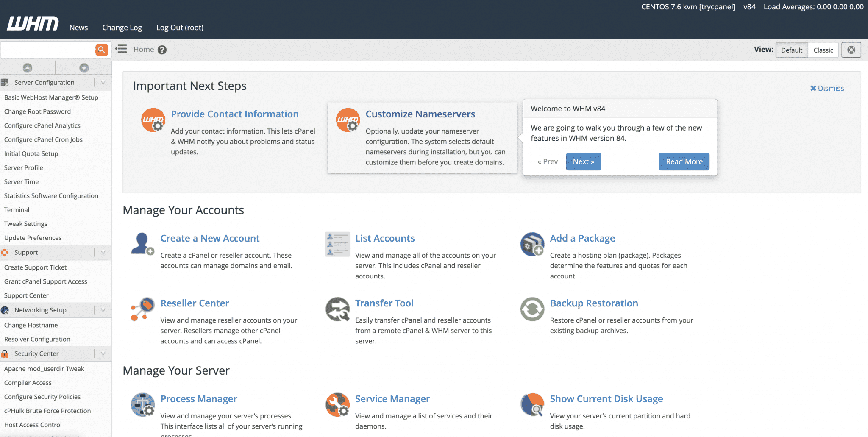Image resolution: width=868 pixels, height=437 pixels.
Task: Open the Show Current Disk Usage link
Action: [606, 399]
